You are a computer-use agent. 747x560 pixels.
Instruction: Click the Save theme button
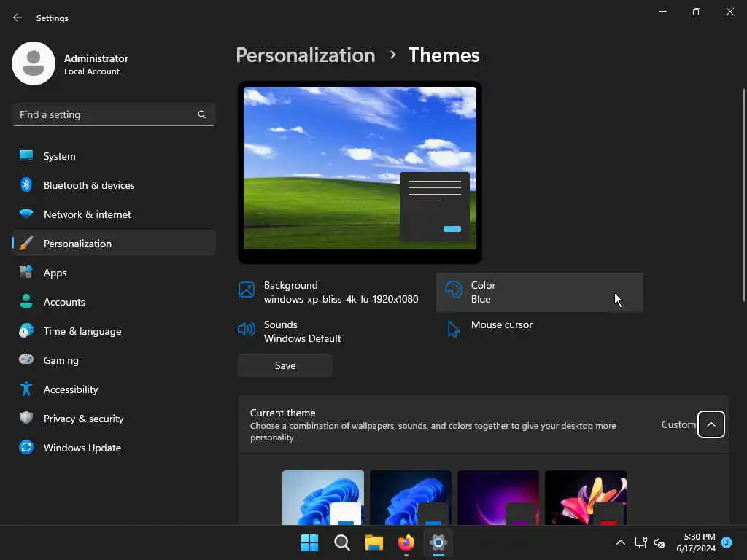point(285,365)
